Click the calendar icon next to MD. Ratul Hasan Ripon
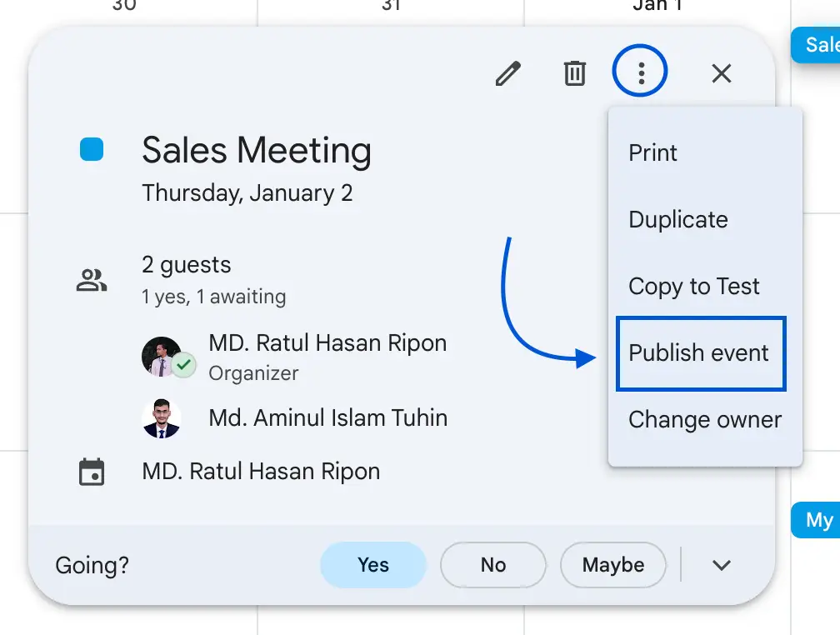The height and width of the screenshot is (635, 840). (92, 471)
